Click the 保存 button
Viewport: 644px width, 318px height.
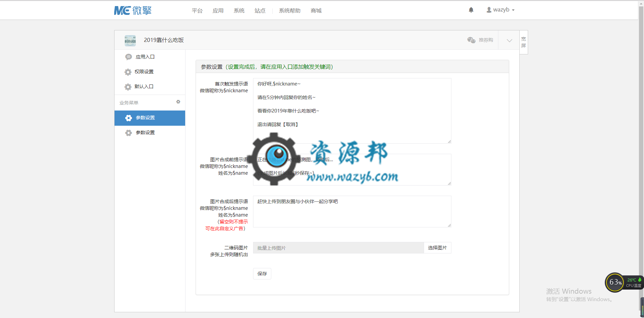point(262,274)
